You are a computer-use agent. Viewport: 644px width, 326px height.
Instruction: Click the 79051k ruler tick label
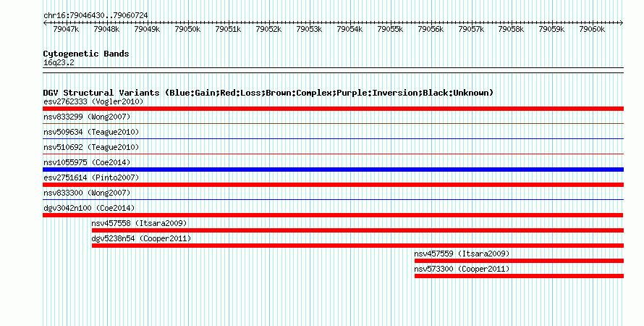(x=228, y=29)
